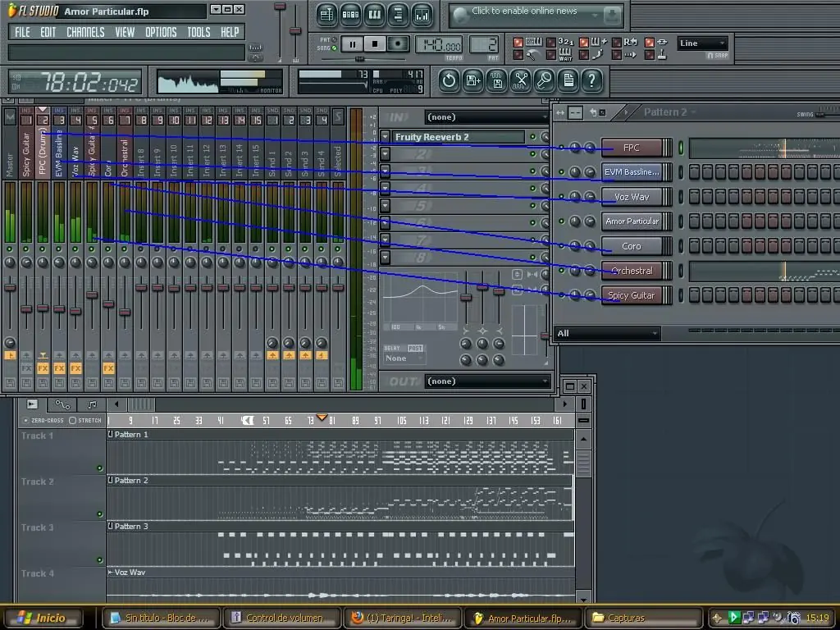Toggle mute light on playlist Track 1
Screen dimensions: 840x630
pos(99,468)
